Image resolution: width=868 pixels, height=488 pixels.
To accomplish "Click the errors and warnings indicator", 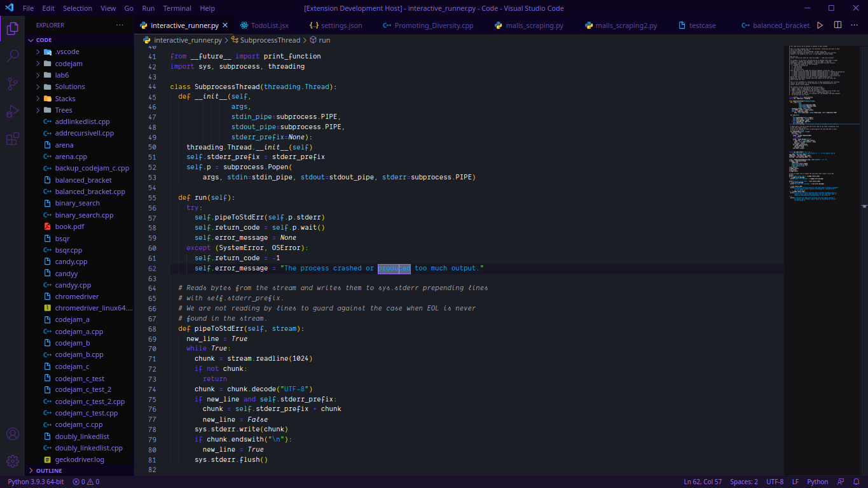I will [x=86, y=482].
